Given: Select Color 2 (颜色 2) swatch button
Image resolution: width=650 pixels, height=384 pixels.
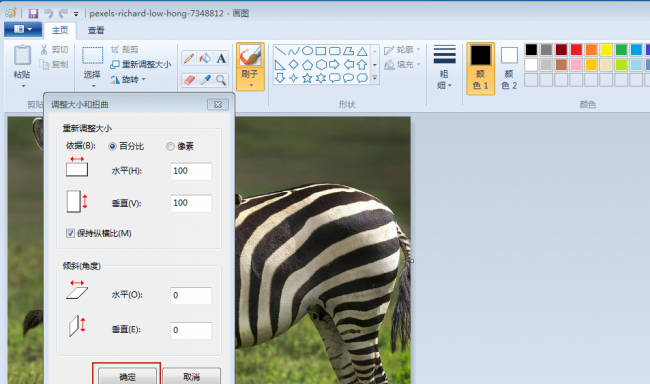Looking at the screenshot, I should click(x=509, y=68).
